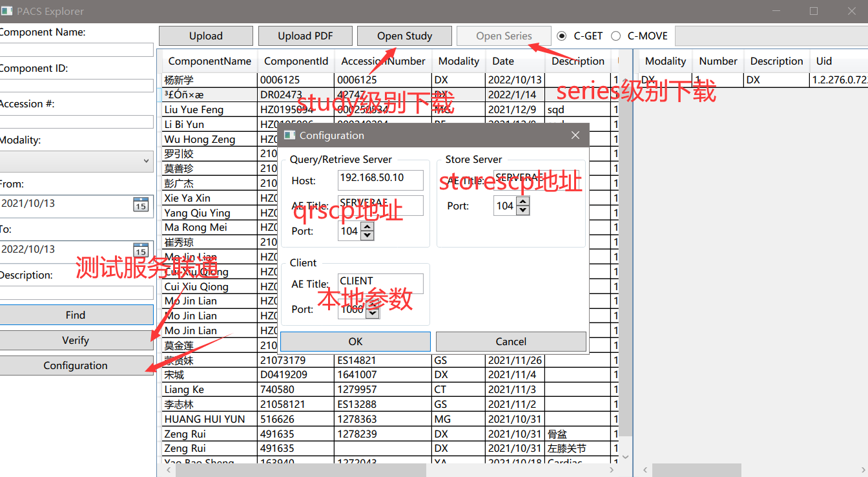This screenshot has width=868, height=477.
Task: Sort studies by Description column header
Action: pos(578,61)
